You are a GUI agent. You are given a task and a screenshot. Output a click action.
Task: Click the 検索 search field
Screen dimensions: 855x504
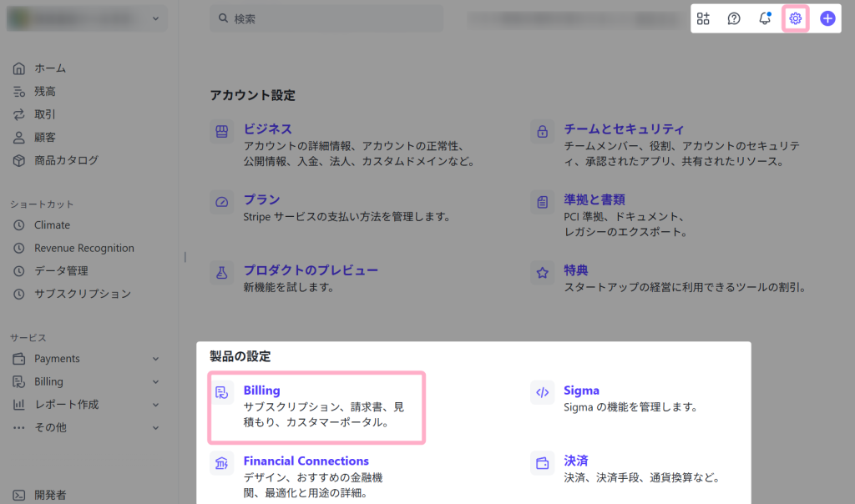click(326, 18)
